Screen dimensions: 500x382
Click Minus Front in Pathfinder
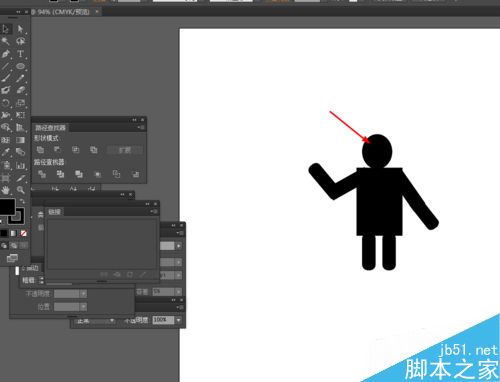click(57, 150)
